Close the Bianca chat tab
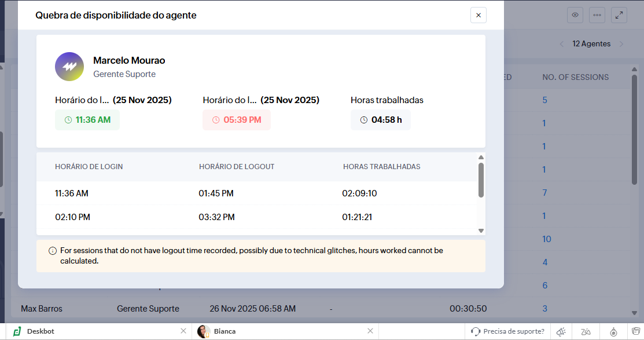 pos(370,331)
